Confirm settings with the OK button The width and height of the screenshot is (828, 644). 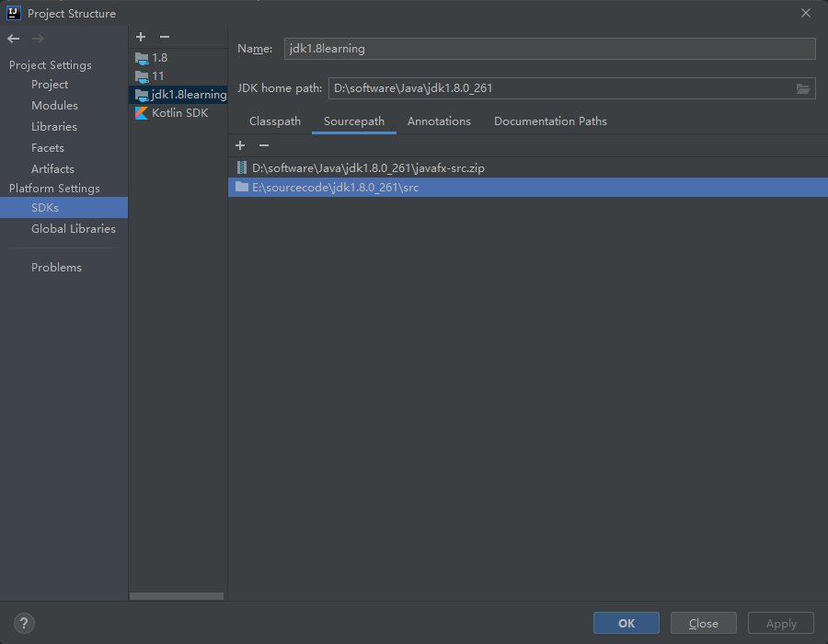pos(626,623)
